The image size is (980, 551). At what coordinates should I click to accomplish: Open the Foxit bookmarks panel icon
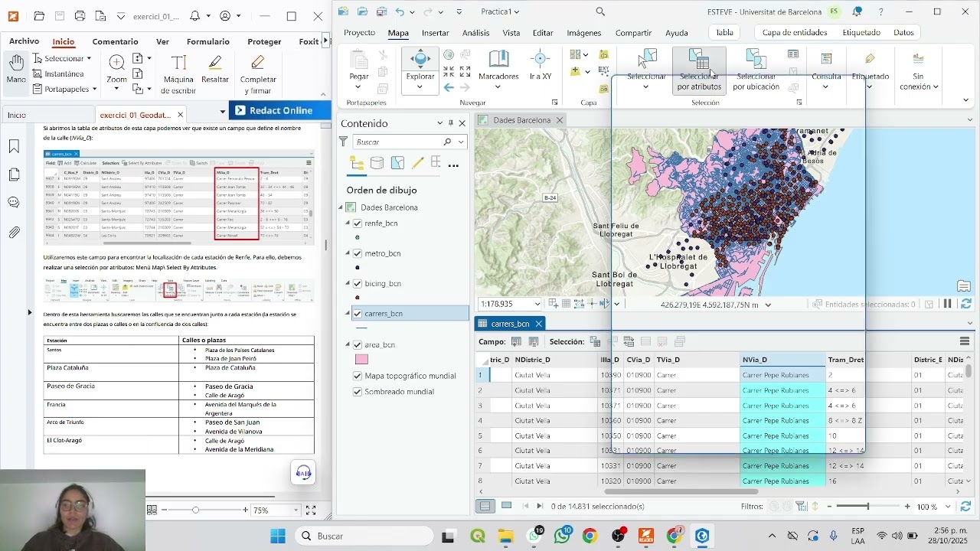(x=14, y=146)
